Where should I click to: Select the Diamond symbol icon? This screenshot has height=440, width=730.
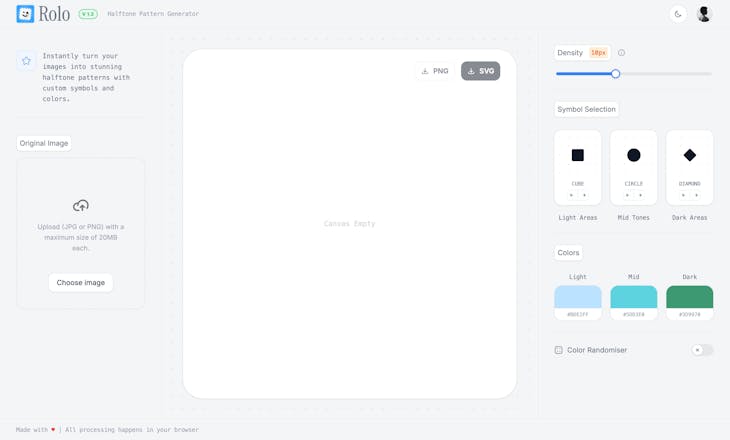click(x=690, y=155)
